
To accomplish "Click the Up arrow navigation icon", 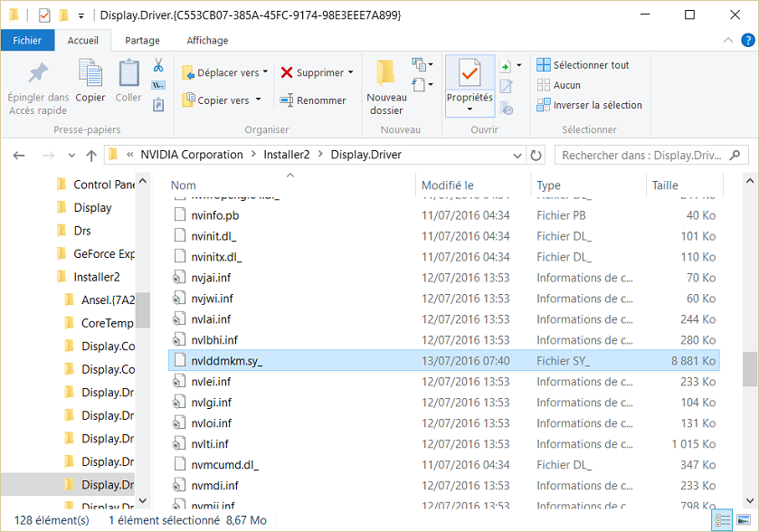I will click(x=90, y=155).
